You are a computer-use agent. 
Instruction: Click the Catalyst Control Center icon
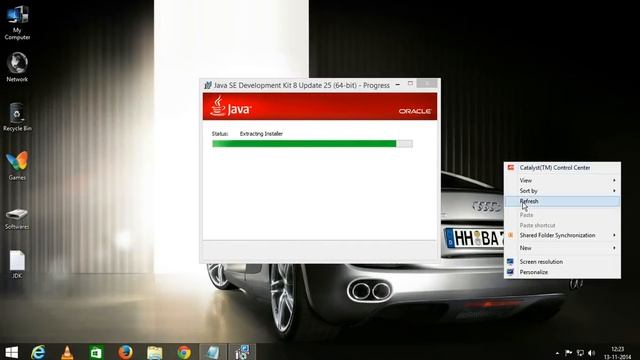(511, 168)
